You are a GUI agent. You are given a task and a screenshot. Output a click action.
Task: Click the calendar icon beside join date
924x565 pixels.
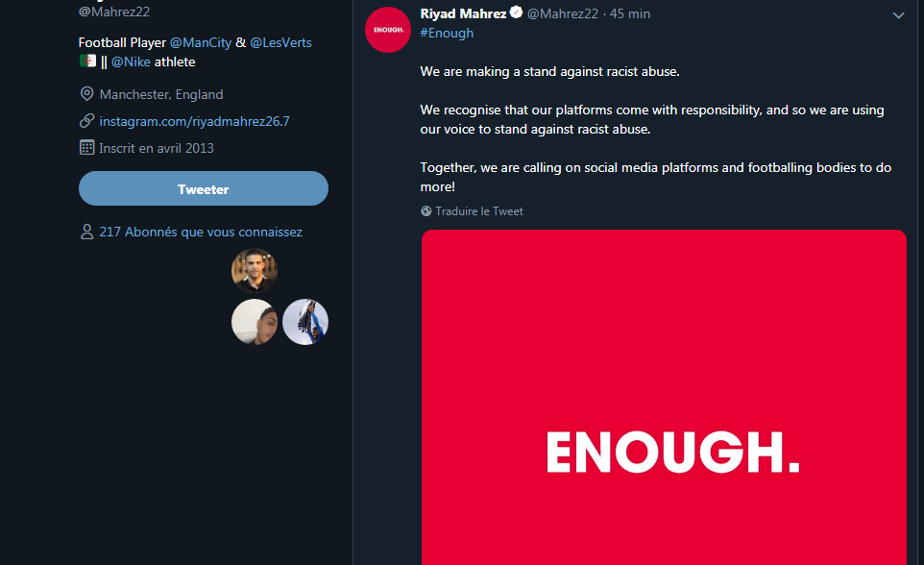[87, 148]
